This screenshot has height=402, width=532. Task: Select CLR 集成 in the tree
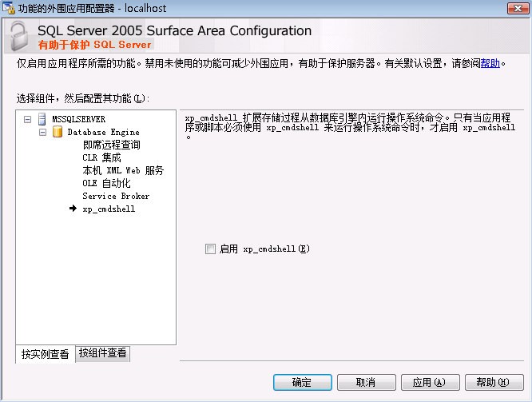pos(101,157)
